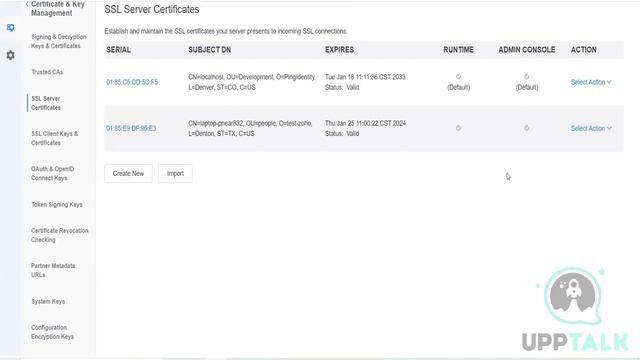The image size is (640, 360).
Task: Click the Certificate & Key Management heading
Action: (58, 8)
